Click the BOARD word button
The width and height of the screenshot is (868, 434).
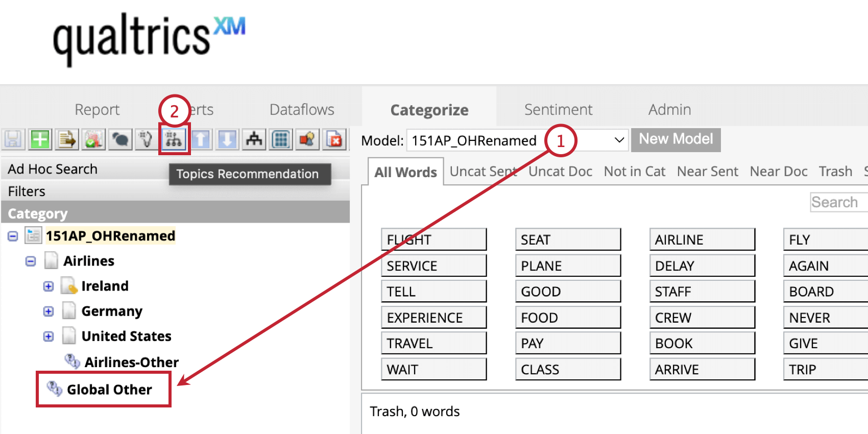pos(826,292)
